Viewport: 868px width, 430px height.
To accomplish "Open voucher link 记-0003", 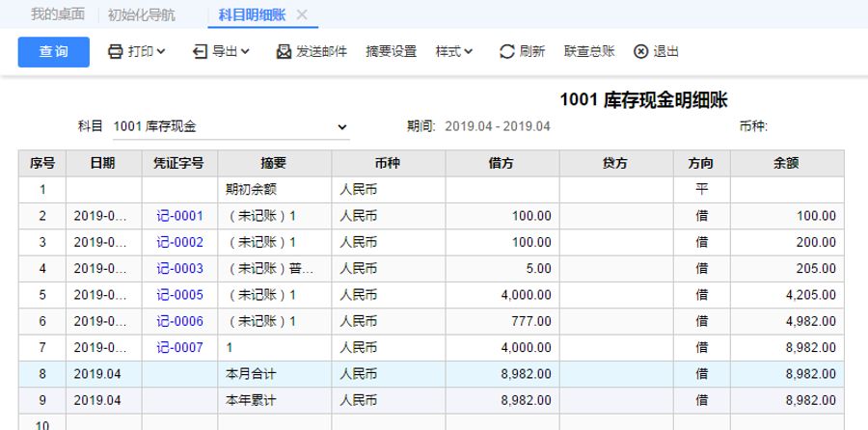I will [179, 268].
